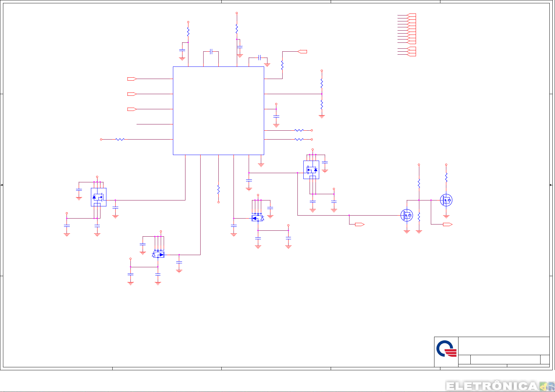Select the large central IC rectangle
Screen dimensions: 555x392
point(218,111)
